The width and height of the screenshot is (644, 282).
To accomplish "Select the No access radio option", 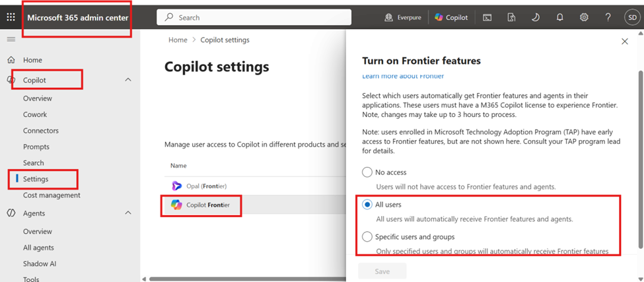I will pos(367,172).
